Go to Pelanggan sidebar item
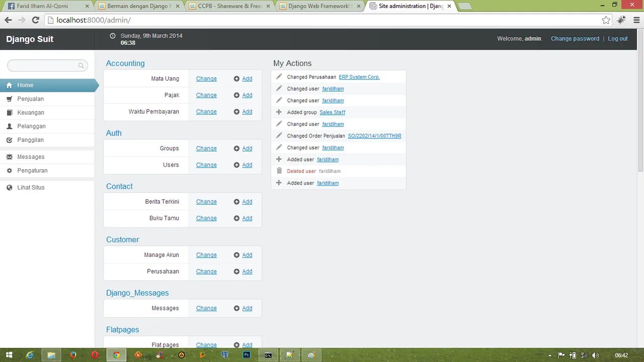 [47, 126]
